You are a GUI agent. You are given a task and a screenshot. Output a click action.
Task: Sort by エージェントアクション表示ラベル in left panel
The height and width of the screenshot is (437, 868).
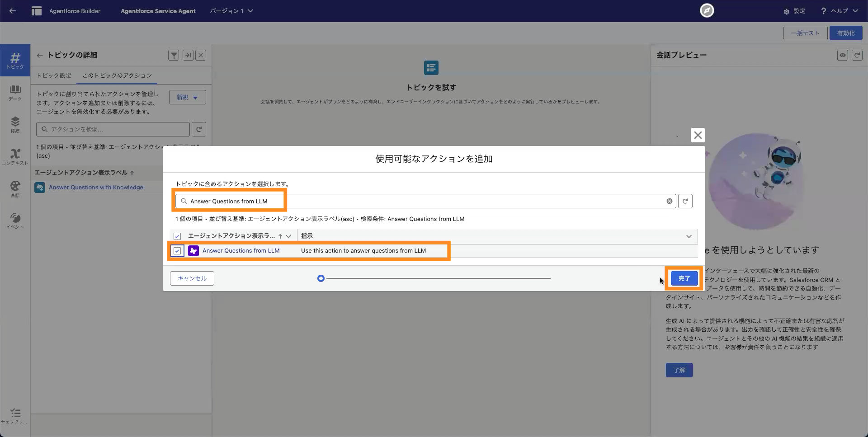(x=84, y=173)
